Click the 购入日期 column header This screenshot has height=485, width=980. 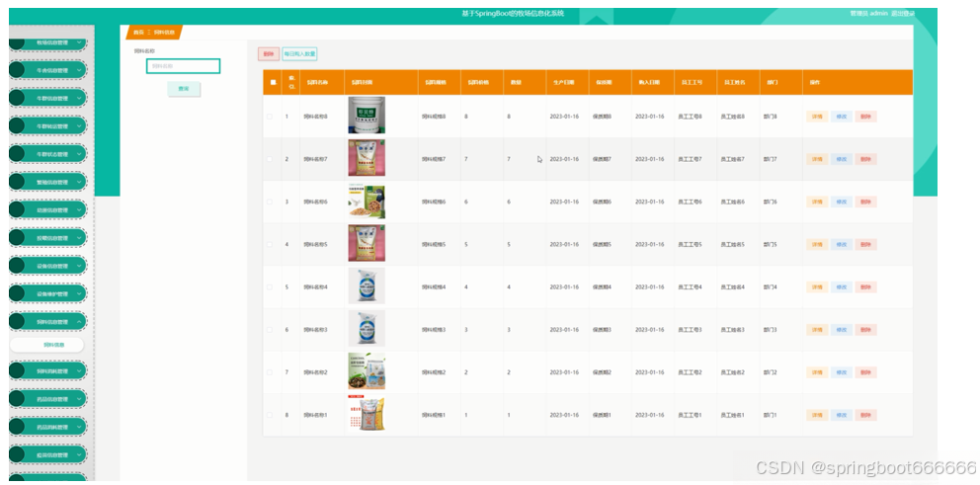click(652, 82)
